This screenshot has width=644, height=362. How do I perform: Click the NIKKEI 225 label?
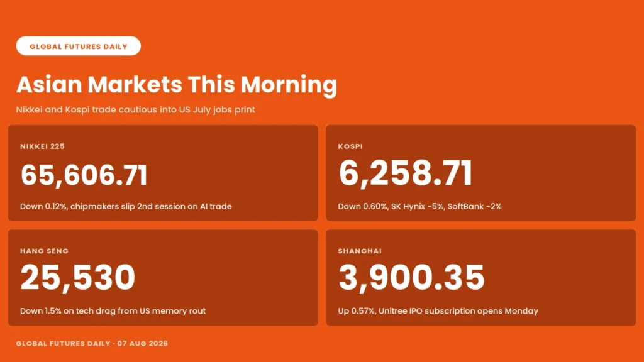[42, 146]
